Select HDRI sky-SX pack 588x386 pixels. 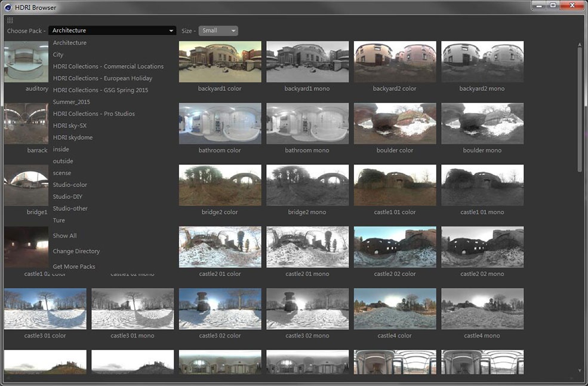coord(69,125)
